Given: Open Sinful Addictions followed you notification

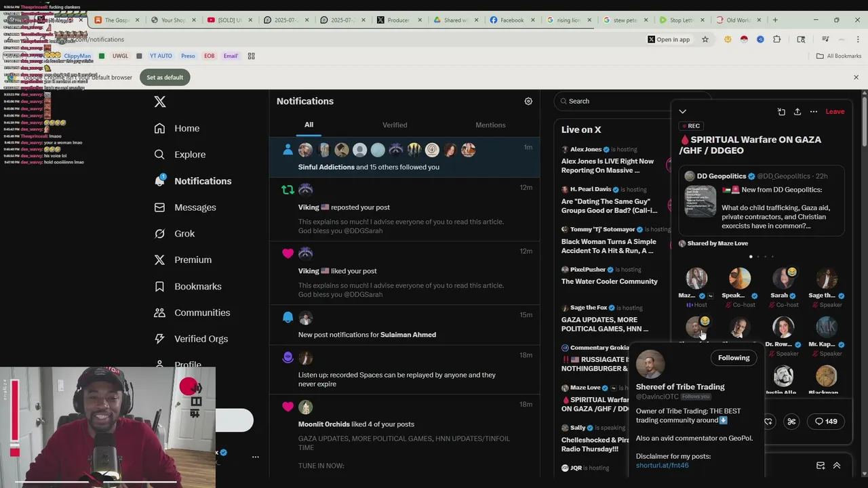Looking at the screenshot, I should pyautogui.click(x=405, y=157).
